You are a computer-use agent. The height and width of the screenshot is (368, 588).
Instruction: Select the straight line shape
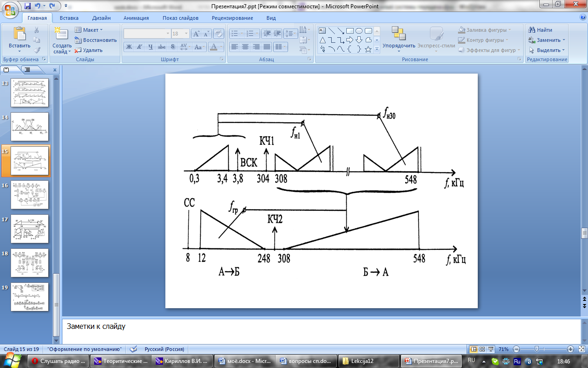tap(331, 31)
